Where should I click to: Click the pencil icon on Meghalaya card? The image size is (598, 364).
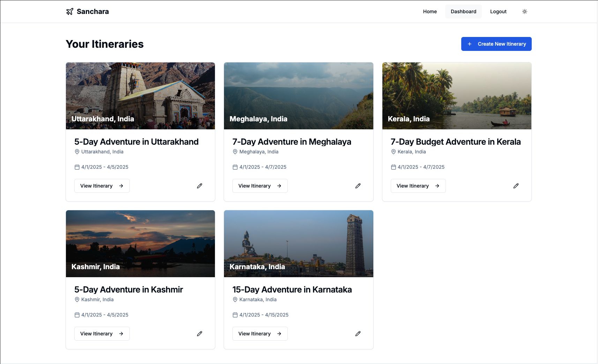tap(358, 186)
